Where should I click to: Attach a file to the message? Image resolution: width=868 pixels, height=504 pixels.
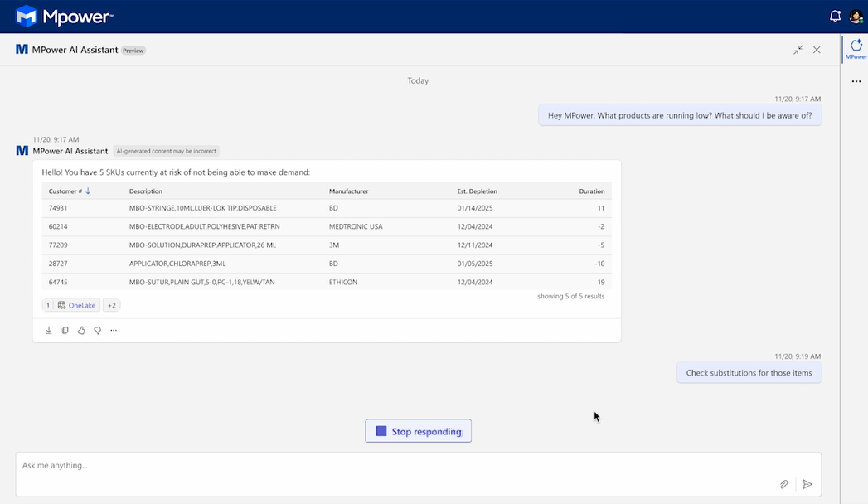[784, 485]
